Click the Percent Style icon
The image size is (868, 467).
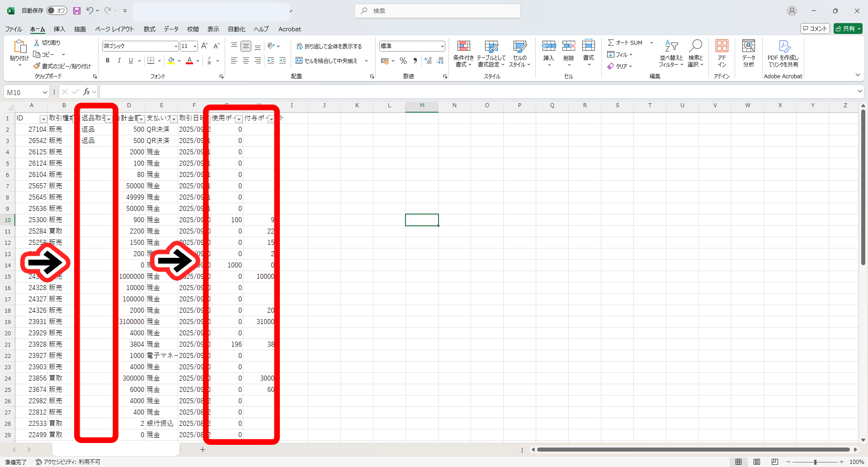(403, 61)
